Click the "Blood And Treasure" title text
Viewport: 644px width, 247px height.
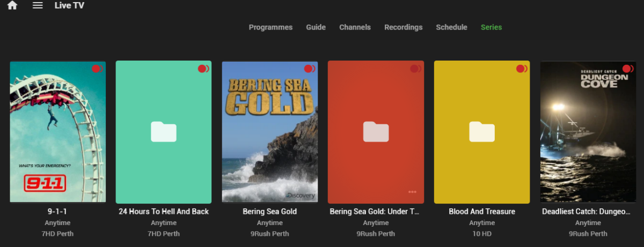[482, 212]
